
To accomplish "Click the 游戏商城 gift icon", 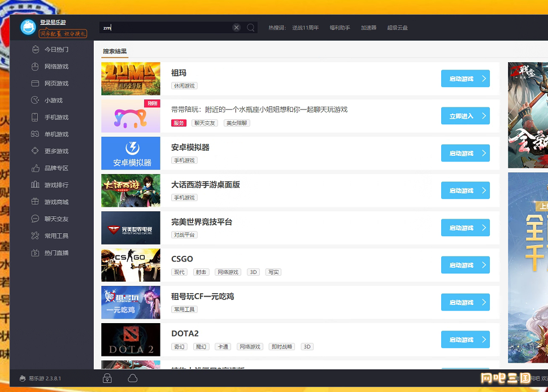I will click(x=35, y=202).
